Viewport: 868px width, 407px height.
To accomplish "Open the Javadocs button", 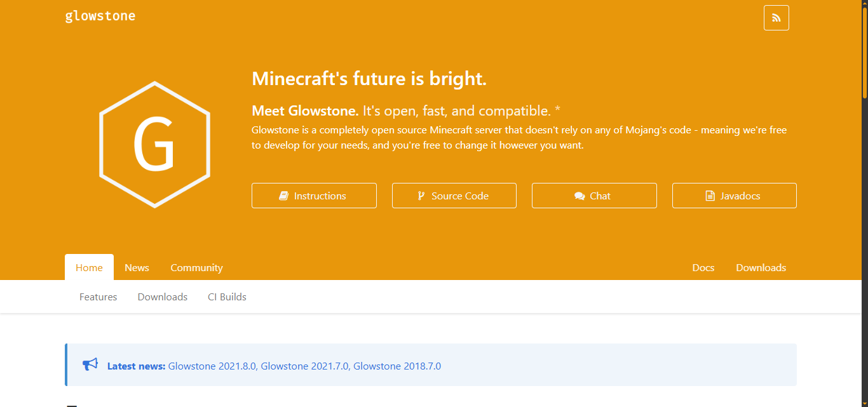I will coord(735,196).
